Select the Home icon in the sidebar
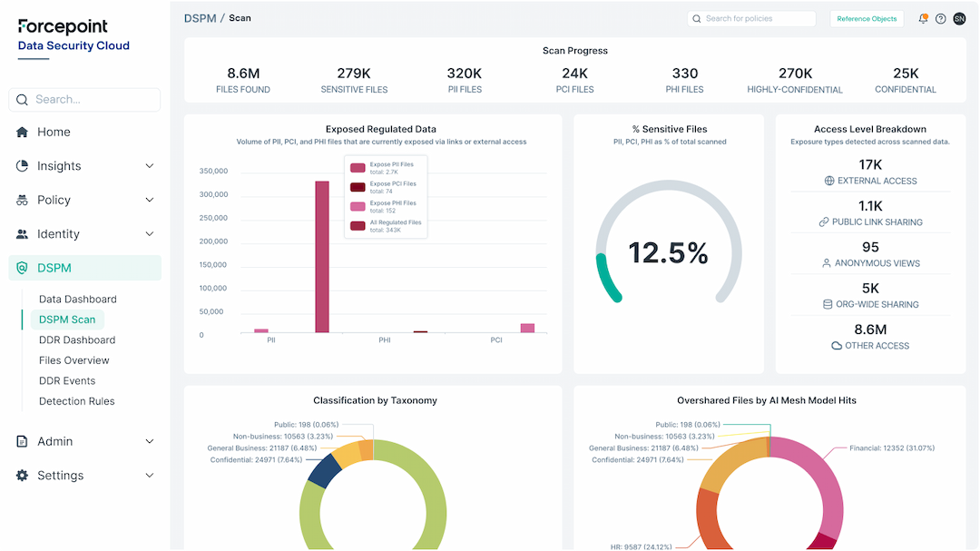 [x=20, y=132]
